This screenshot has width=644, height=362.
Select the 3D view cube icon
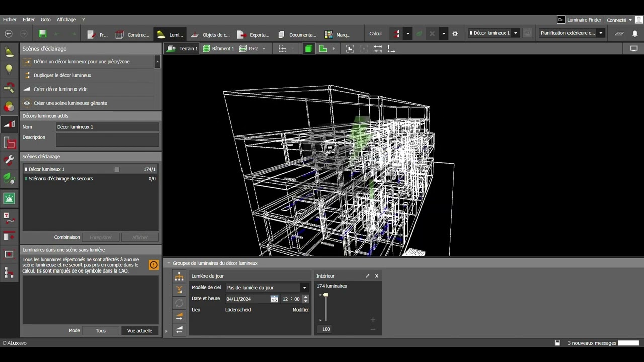pos(308,49)
